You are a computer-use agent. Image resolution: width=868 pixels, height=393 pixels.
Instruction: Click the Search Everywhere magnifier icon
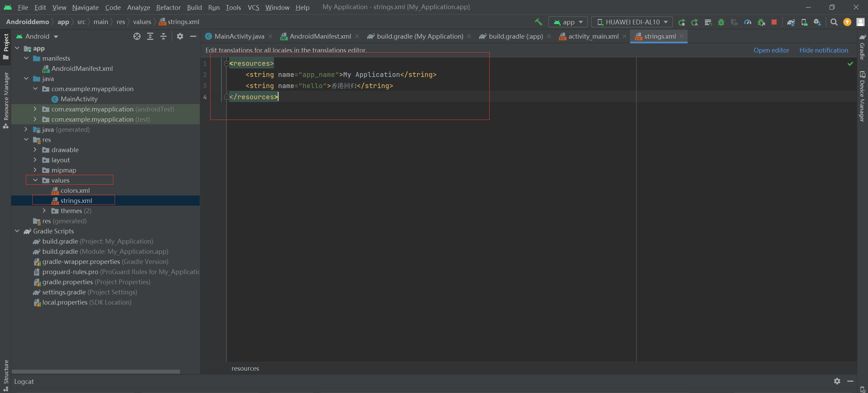(834, 22)
